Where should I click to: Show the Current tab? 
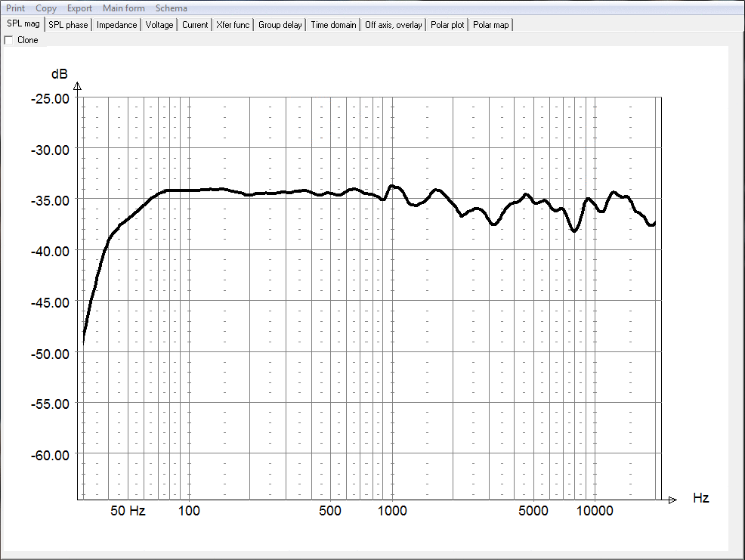(x=195, y=25)
